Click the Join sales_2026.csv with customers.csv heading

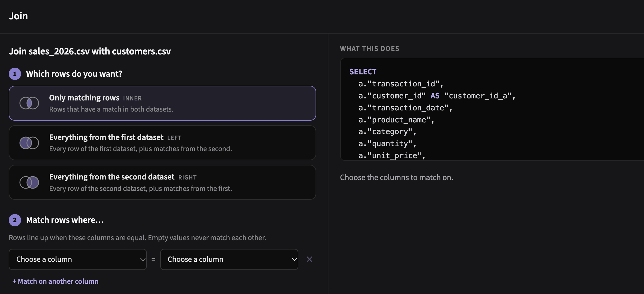90,52
